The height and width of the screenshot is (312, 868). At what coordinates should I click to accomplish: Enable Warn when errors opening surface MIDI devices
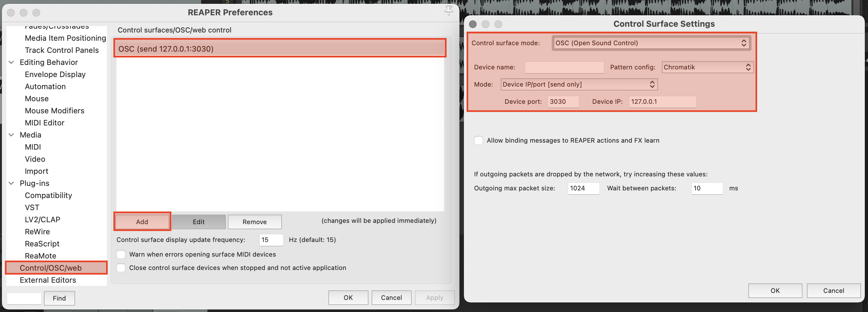(121, 254)
